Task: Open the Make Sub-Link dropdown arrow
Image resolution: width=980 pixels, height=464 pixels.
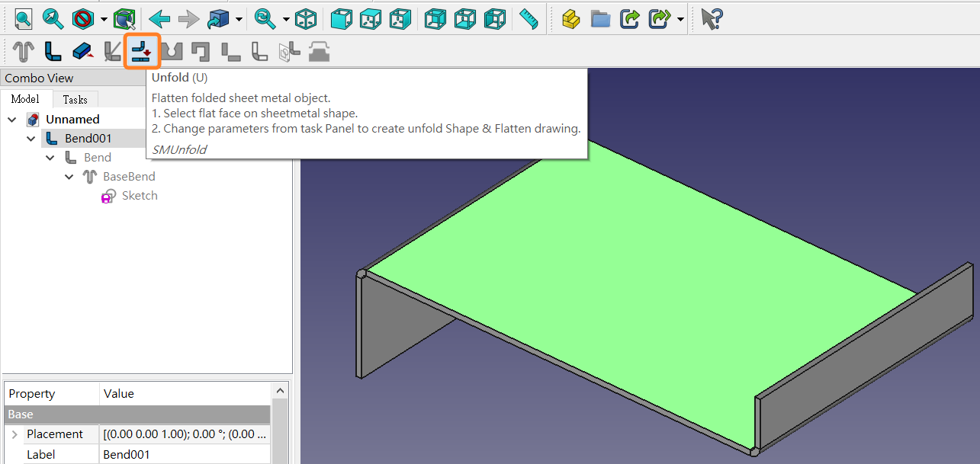Action: coord(680,20)
